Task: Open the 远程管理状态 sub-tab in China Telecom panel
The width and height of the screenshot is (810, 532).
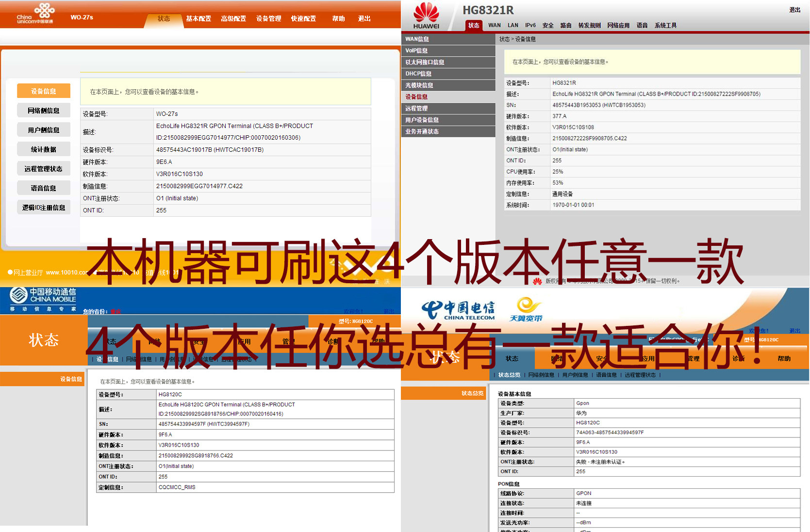Action: coord(640,375)
